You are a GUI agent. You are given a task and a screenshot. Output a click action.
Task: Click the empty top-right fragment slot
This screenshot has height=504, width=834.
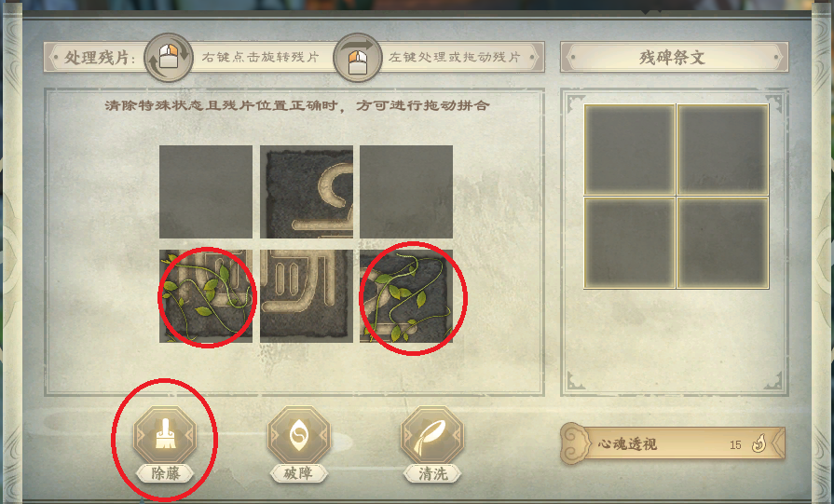[406, 192]
